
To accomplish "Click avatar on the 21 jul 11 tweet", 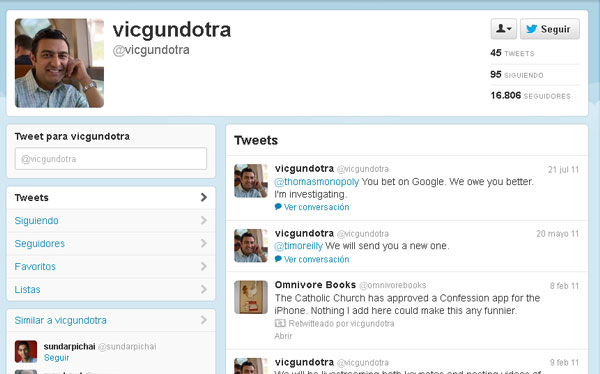I will pos(251,181).
